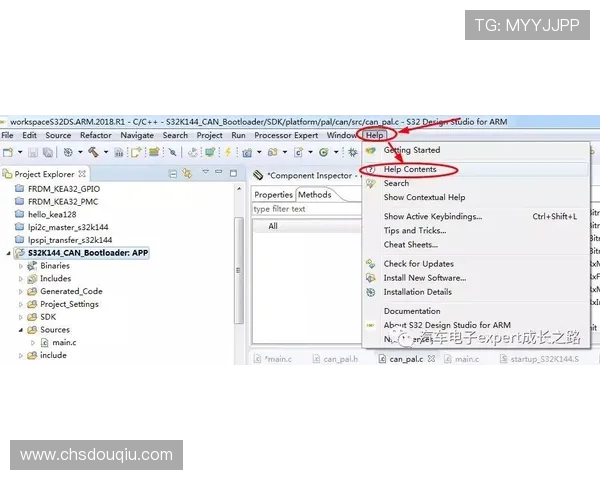Click the type filter text field
The image size is (600, 480).
(x=300, y=209)
